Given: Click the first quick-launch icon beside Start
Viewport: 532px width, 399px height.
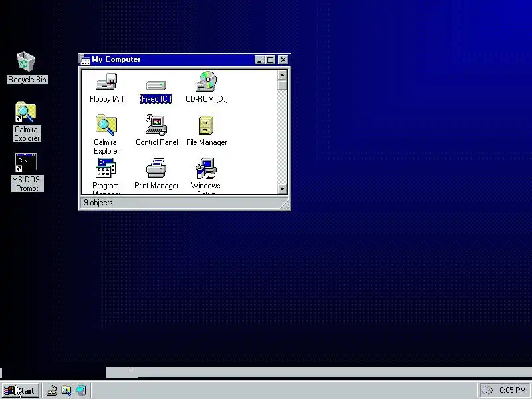Looking at the screenshot, I should (52, 390).
